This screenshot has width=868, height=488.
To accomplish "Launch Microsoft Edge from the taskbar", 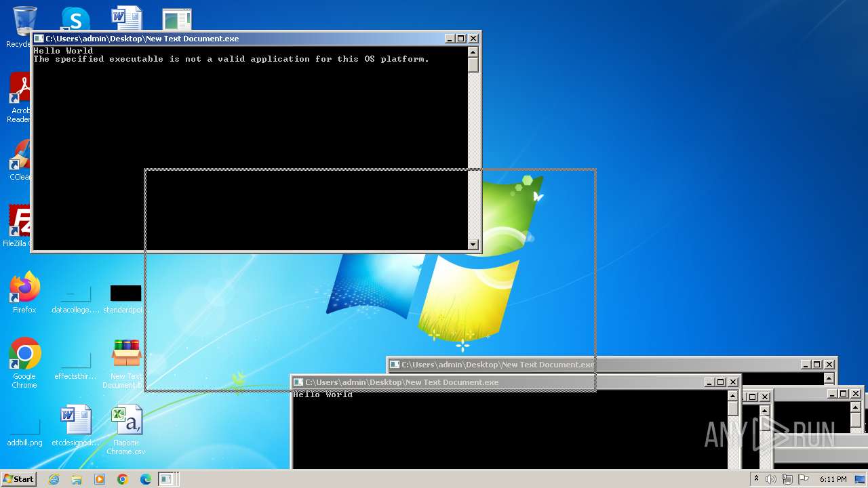I will 146,479.
